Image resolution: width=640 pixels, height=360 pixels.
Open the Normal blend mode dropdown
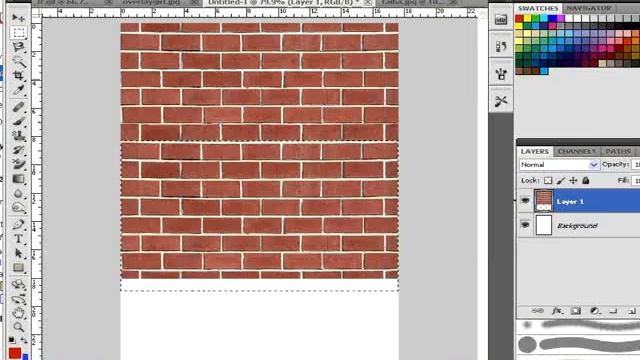[559, 164]
